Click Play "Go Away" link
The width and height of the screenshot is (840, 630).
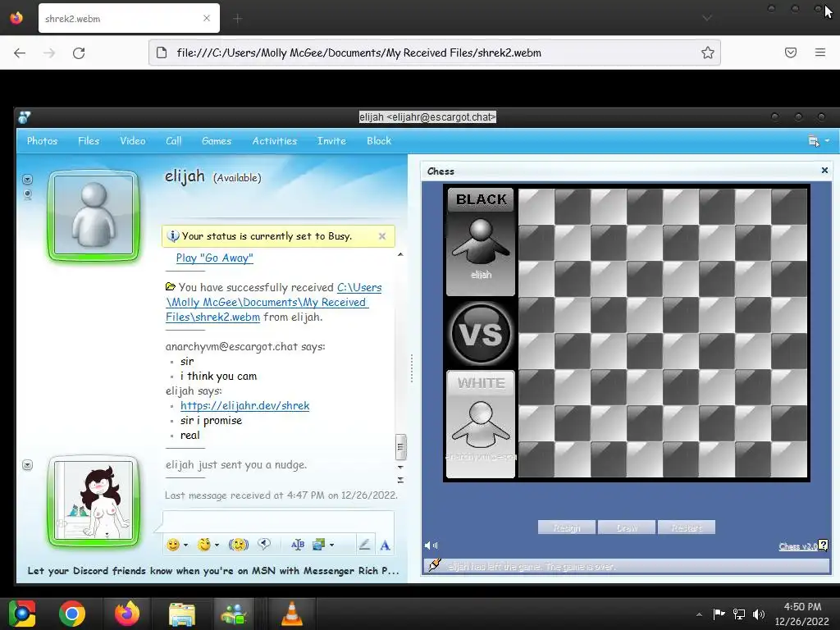(x=214, y=258)
